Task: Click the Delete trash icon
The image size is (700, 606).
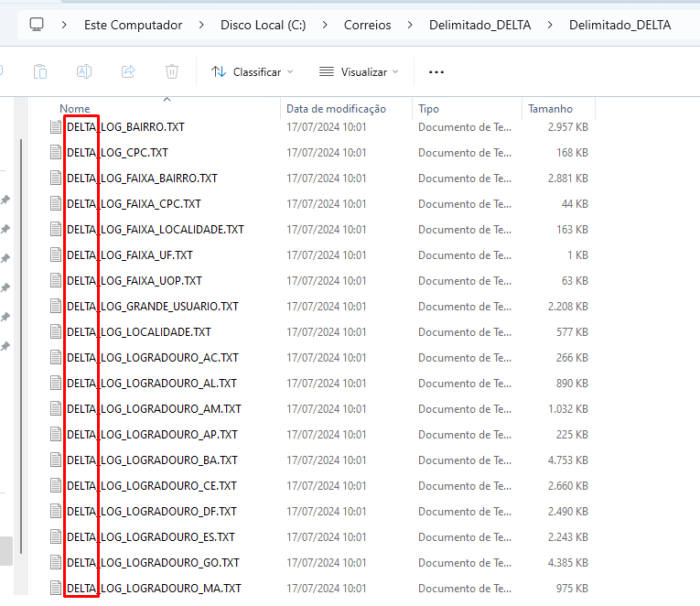Action: [172, 71]
